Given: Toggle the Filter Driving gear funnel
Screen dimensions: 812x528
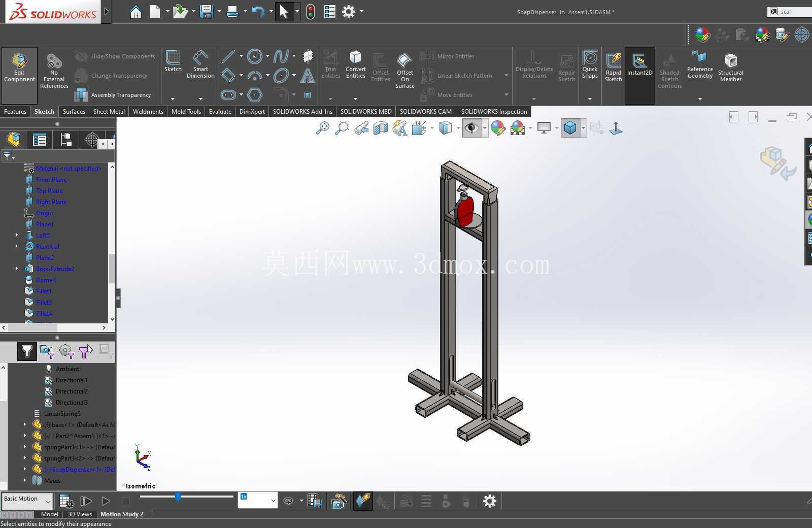Looking at the screenshot, I should click(x=66, y=351).
